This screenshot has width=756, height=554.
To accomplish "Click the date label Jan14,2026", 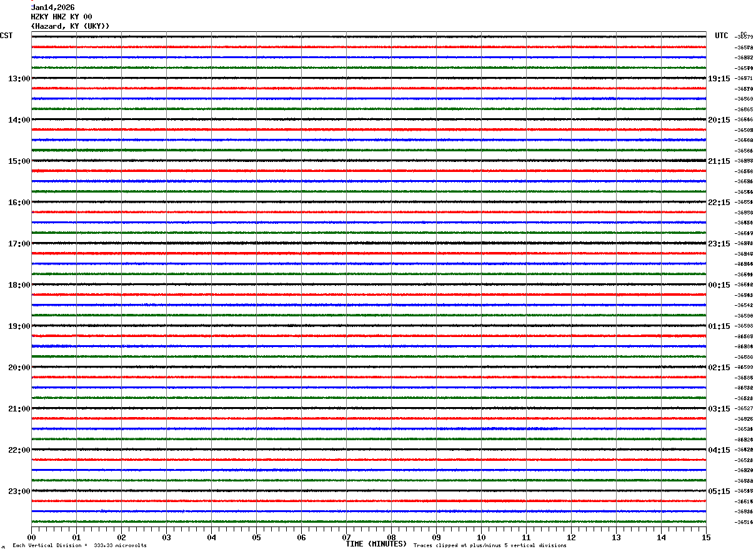I will pyautogui.click(x=53, y=8).
